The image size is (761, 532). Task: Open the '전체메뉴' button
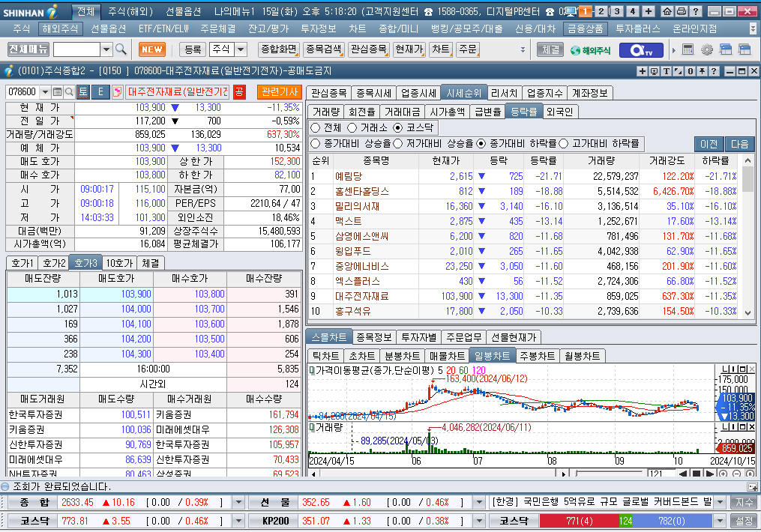[28, 49]
